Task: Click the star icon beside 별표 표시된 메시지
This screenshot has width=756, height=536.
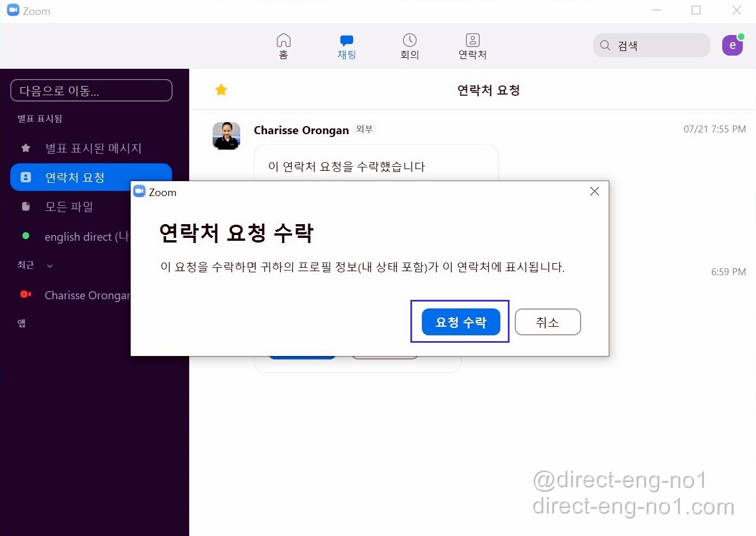Action: click(26, 148)
